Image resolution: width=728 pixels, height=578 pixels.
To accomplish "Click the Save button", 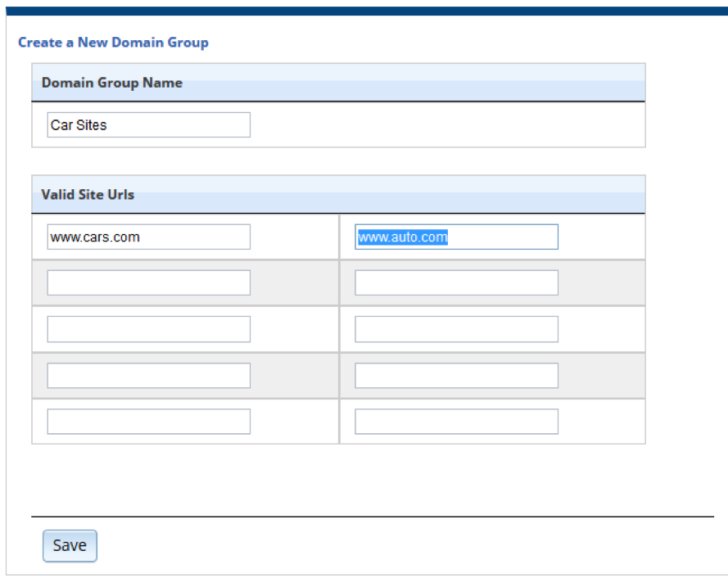I will [x=70, y=546].
